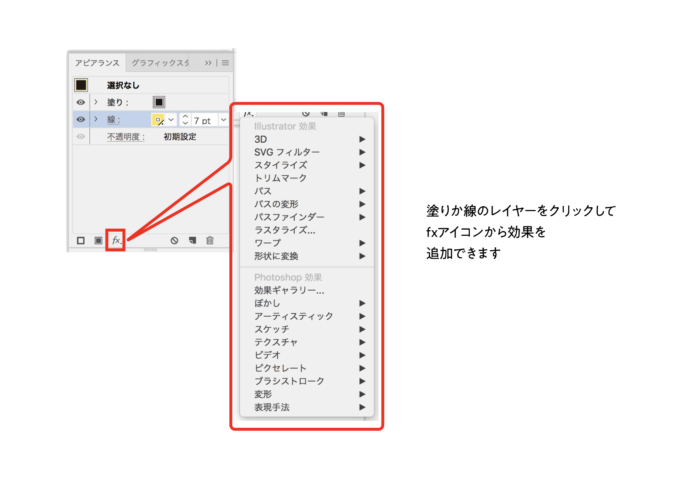
Task: Click the fx add new effect icon
Action: [x=116, y=240]
